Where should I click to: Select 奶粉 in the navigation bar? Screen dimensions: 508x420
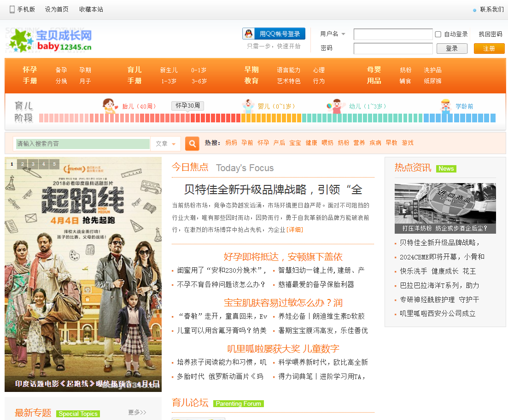point(405,70)
